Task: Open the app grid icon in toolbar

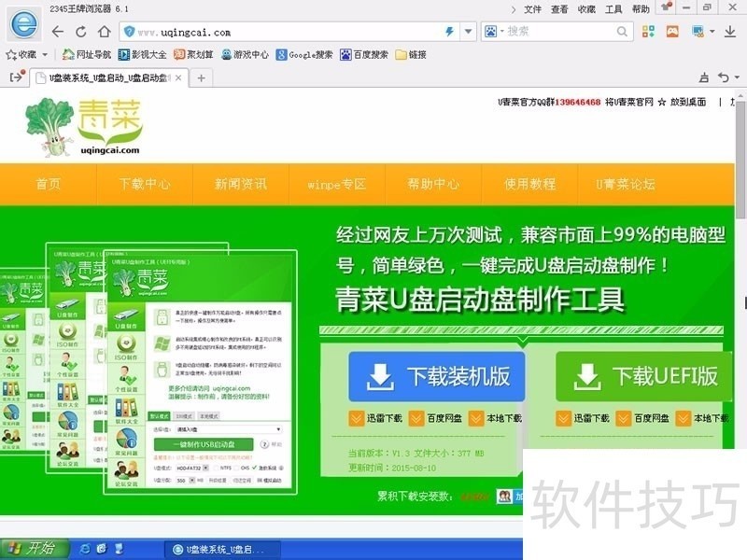Action: [x=648, y=32]
